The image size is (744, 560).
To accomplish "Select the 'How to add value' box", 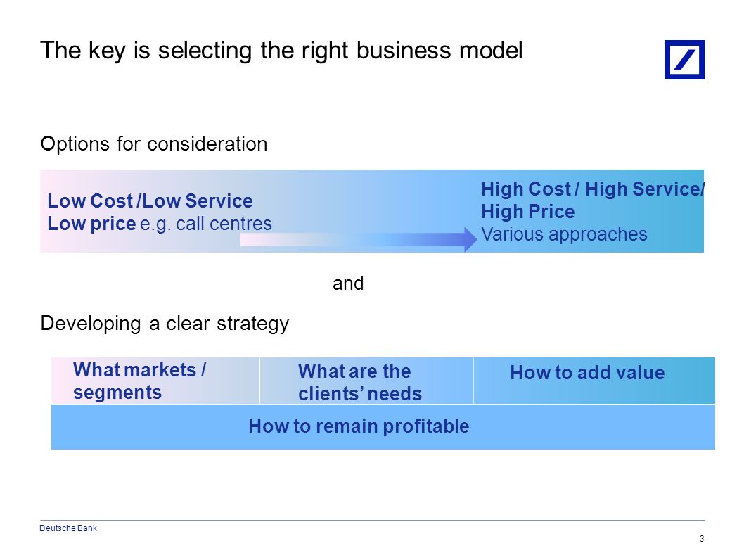I will [594, 381].
